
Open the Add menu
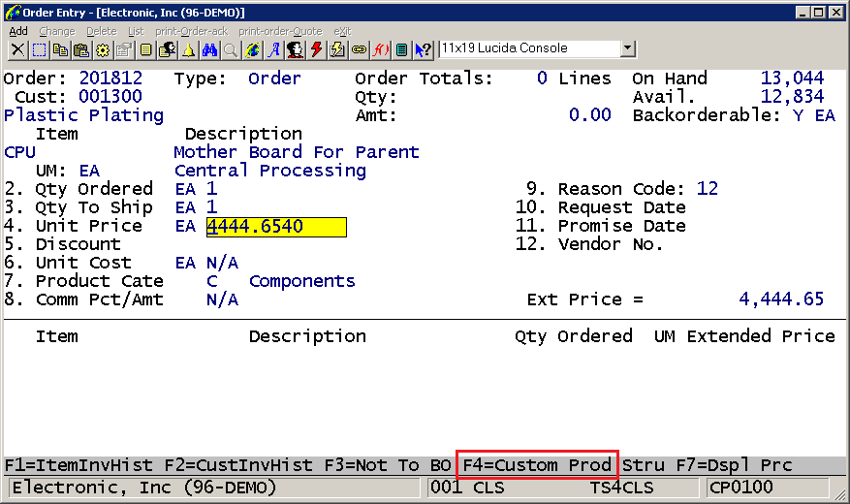[18, 31]
